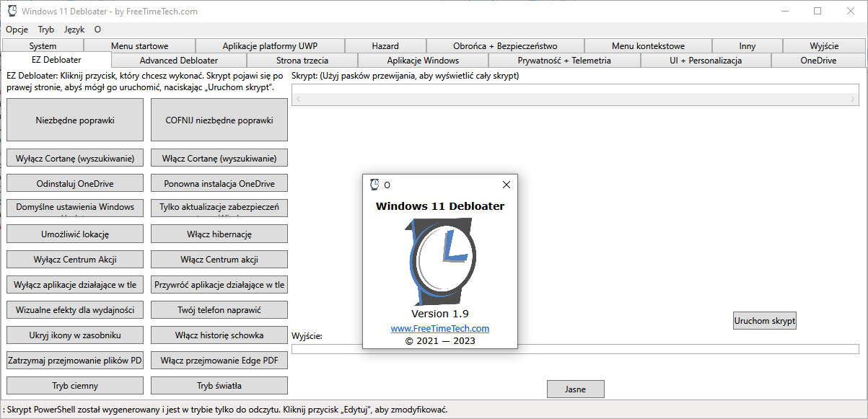Click the clock logo in About dialog
This screenshot has width=868, height=419.
pos(440,262)
